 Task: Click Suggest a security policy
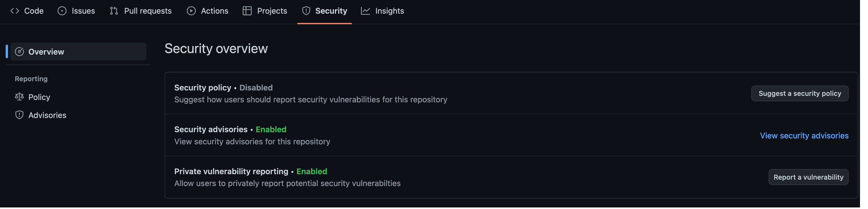click(x=800, y=93)
